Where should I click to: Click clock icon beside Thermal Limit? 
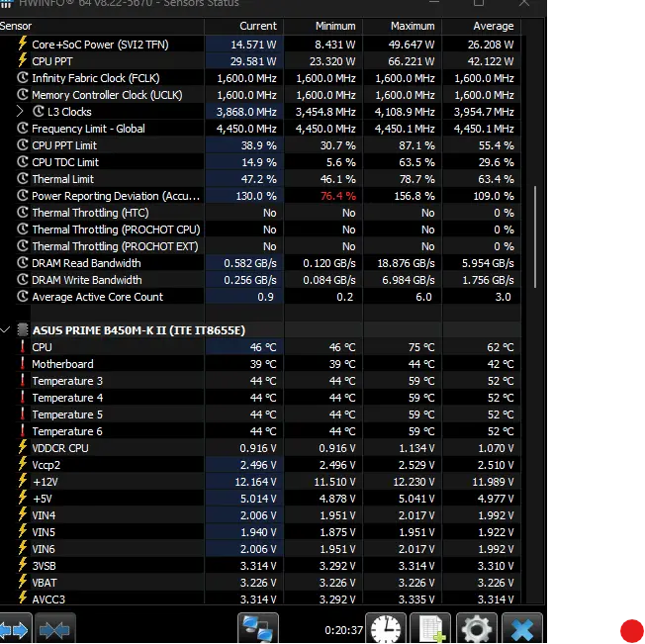coord(23,179)
